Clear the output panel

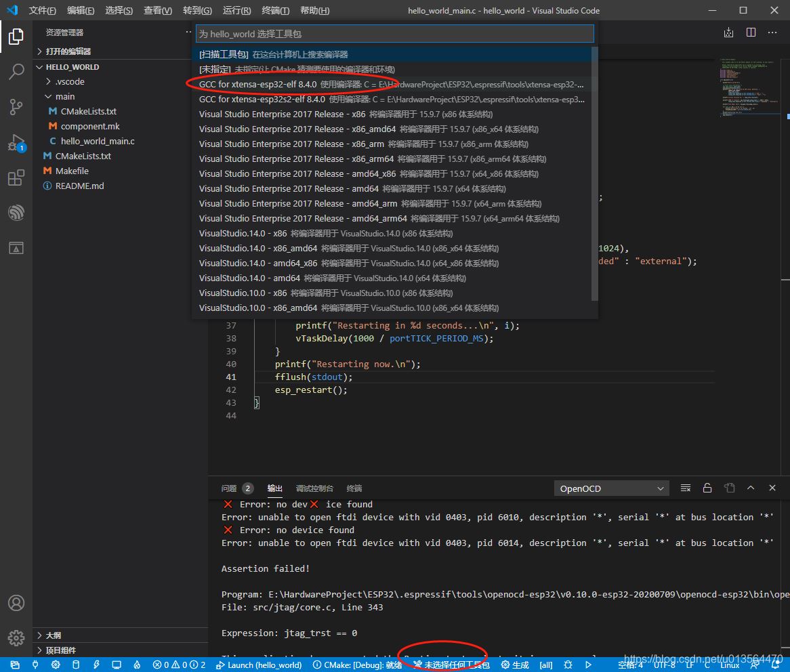pos(686,488)
